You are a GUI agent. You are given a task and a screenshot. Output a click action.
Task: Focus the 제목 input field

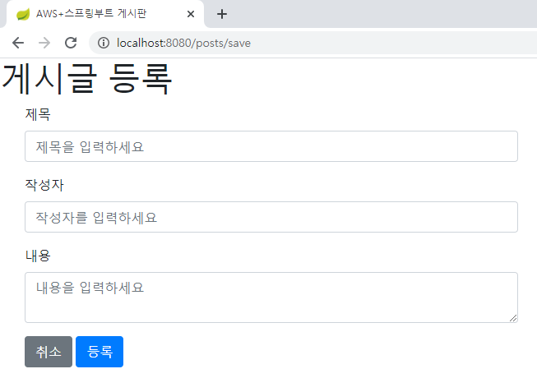coord(271,146)
